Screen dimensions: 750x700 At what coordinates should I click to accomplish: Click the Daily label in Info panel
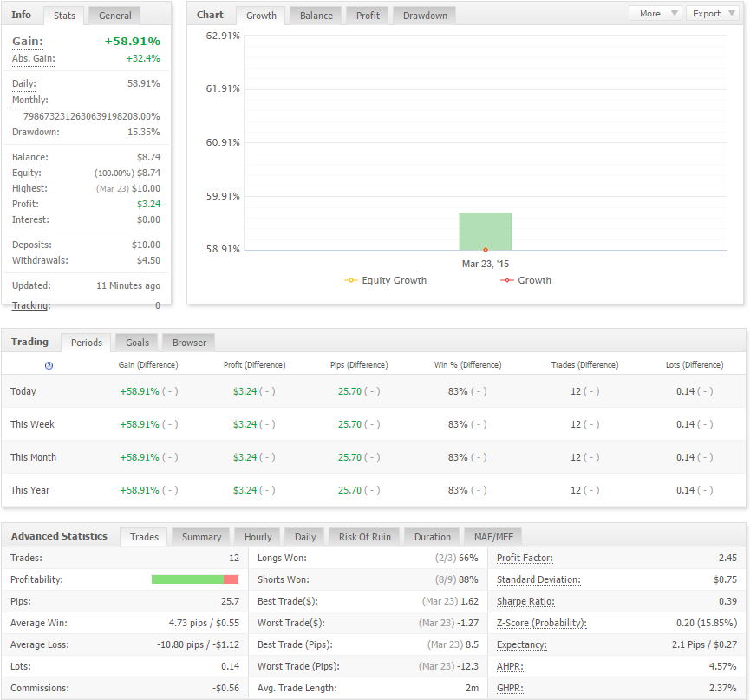click(x=24, y=84)
